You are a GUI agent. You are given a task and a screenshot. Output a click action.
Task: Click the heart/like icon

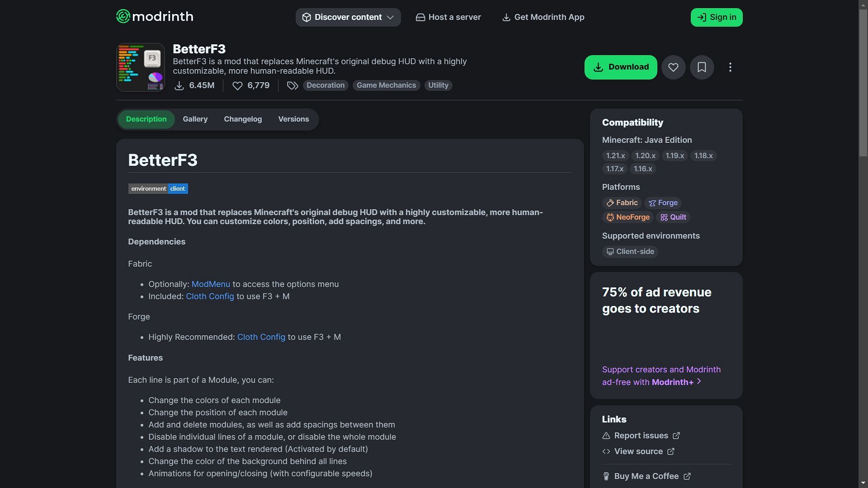click(673, 67)
